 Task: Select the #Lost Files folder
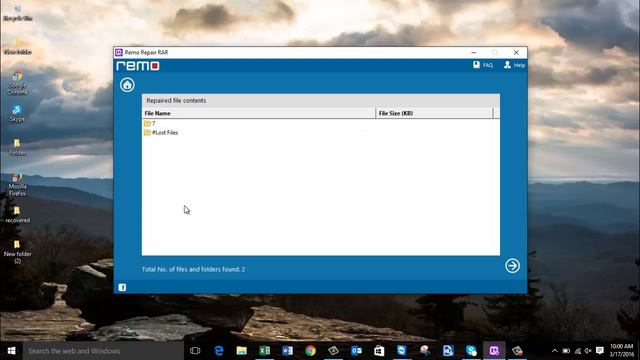click(x=161, y=133)
